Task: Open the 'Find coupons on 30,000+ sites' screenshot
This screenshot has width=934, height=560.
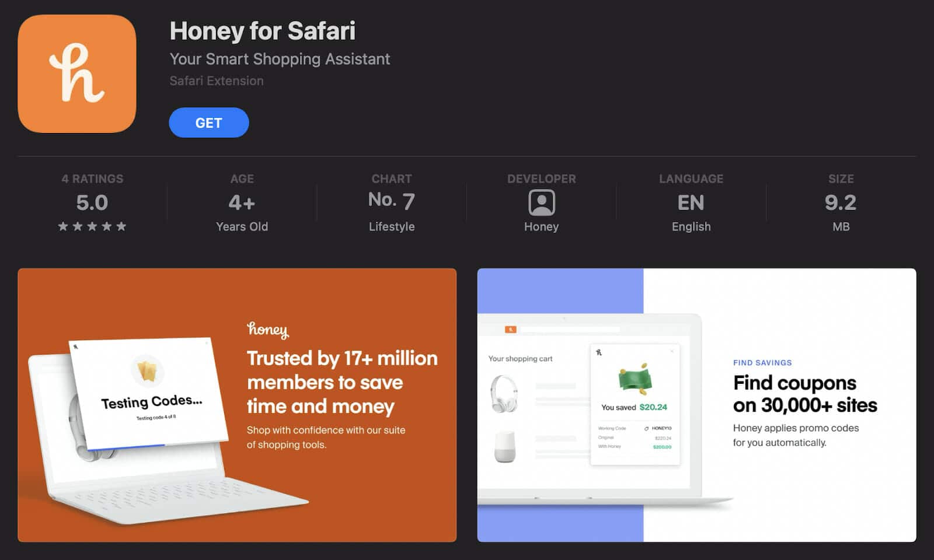Action: click(696, 405)
